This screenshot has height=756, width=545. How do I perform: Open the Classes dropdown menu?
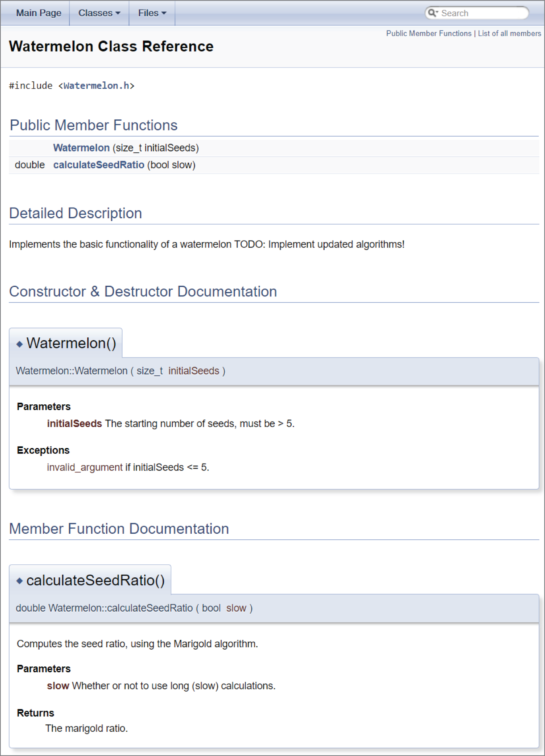99,13
